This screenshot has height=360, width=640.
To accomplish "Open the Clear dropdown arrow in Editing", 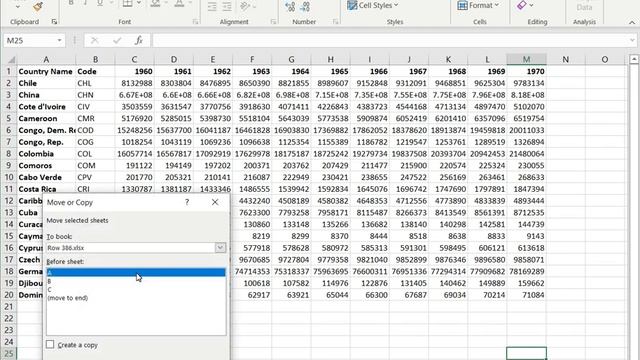I will point(531,5).
